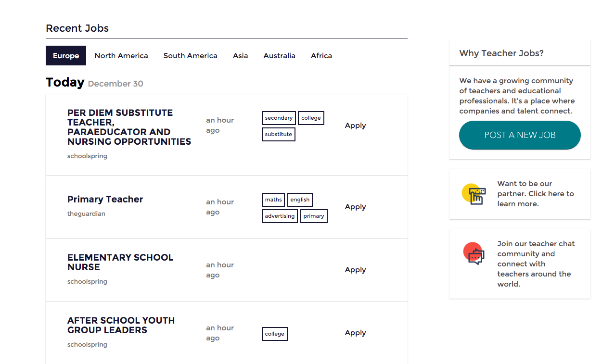Click the 'maths' tag on the Primary Teacher job
This screenshot has width=602, height=364.
coord(273,200)
